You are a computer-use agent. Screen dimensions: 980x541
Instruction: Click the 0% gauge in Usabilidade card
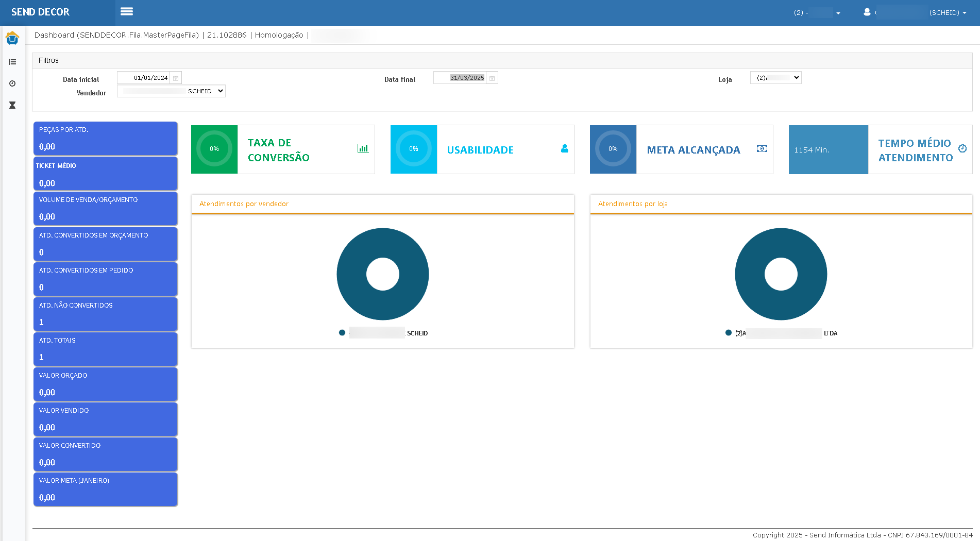click(x=414, y=149)
